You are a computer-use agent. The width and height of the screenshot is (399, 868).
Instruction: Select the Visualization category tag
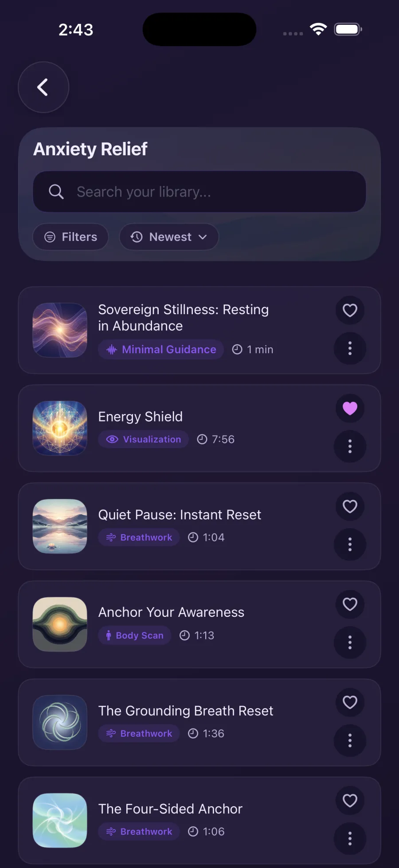click(x=144, y=439)
